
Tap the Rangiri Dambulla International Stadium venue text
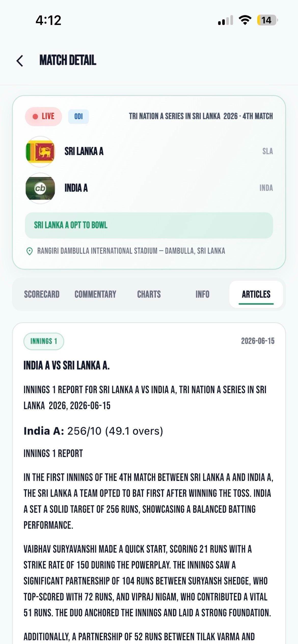tap(131, 251)
